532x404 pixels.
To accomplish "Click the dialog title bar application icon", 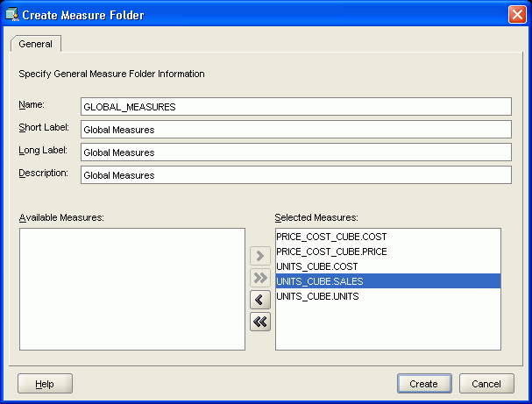I will click(x=11, y=14).
